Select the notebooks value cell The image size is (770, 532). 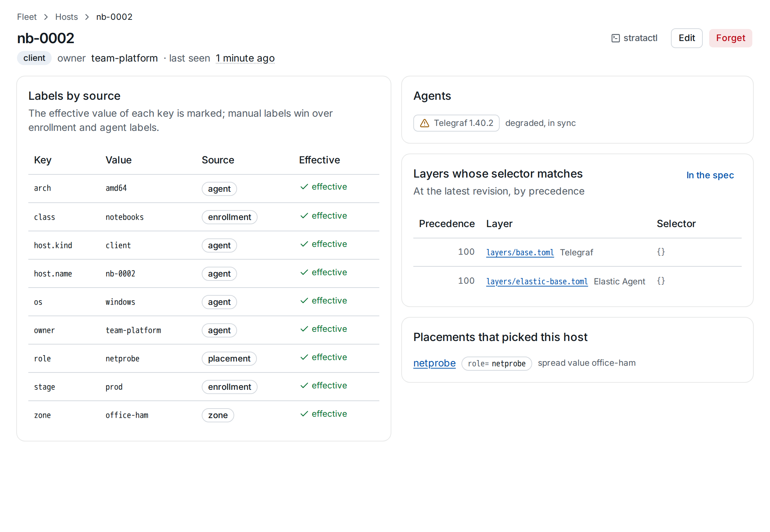(125, 217)
